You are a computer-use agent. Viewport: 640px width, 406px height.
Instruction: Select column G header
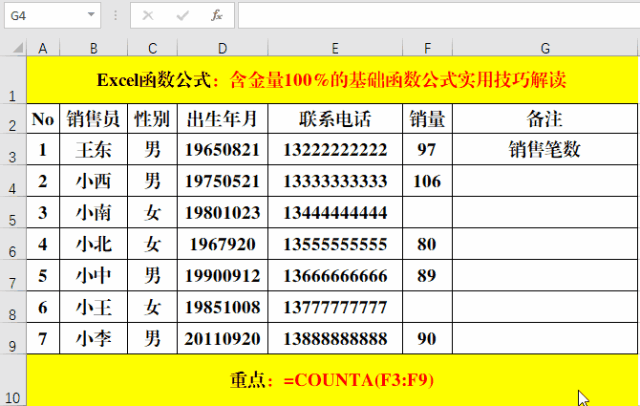545,49
